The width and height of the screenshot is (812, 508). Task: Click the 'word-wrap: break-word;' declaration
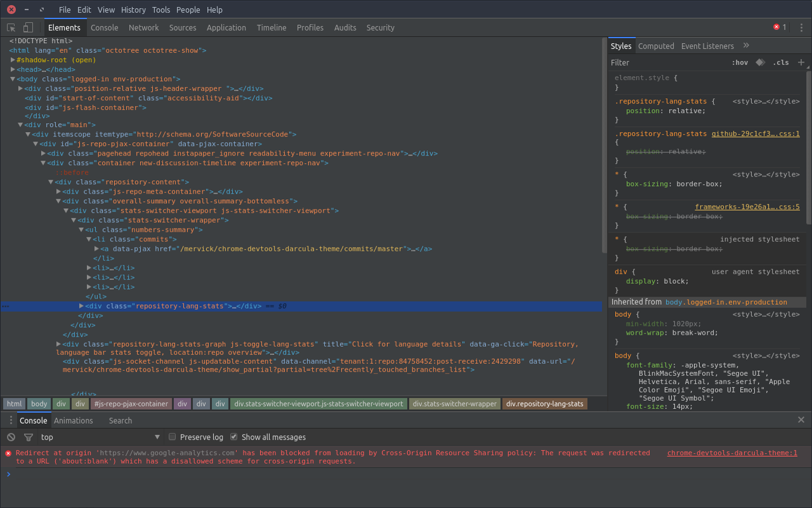click(x=672, y=333)
